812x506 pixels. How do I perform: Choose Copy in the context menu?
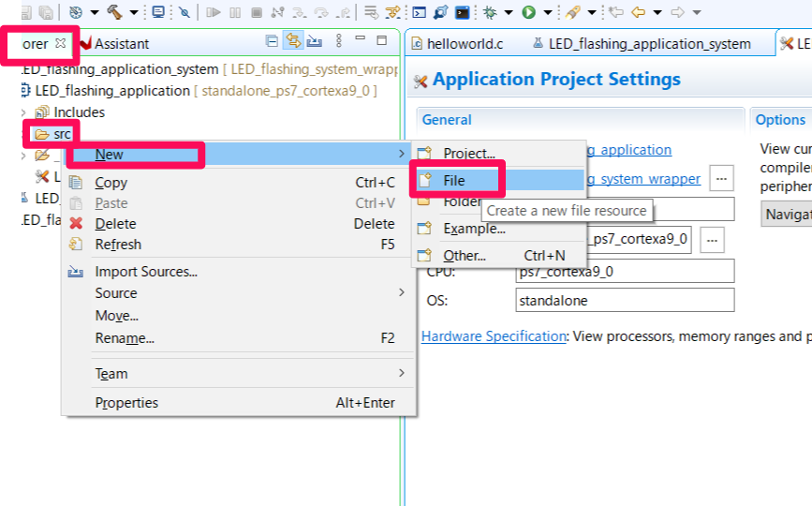click(x=239, y=183)
